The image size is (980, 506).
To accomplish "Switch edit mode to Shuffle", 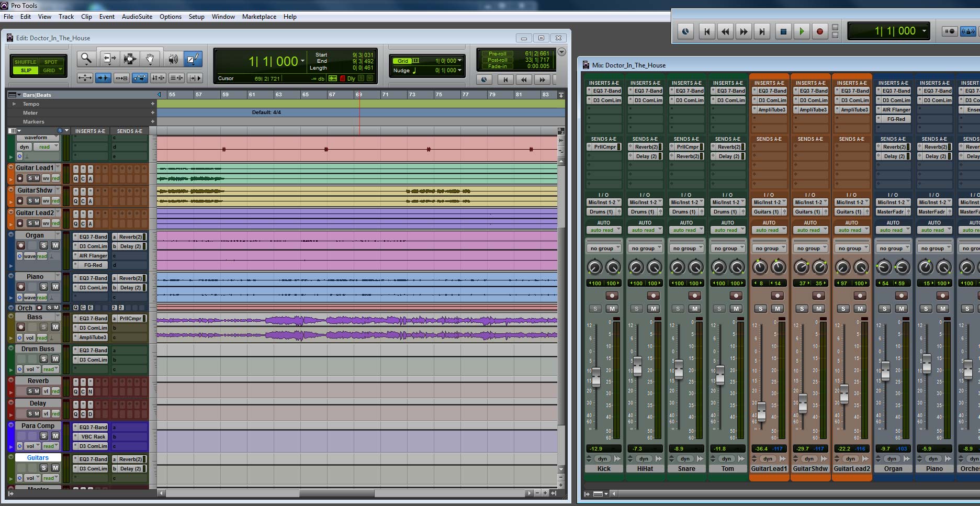I will tap(26, 62).
